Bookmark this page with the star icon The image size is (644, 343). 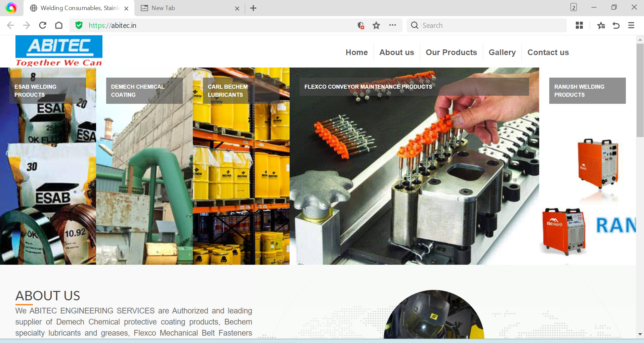[376, 26]
